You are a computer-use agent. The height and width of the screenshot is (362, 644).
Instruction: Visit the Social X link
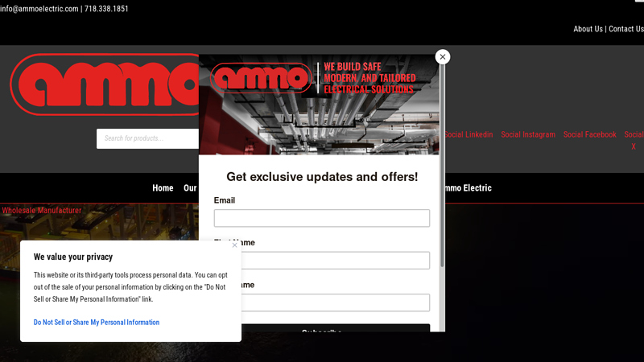point(634,140)
